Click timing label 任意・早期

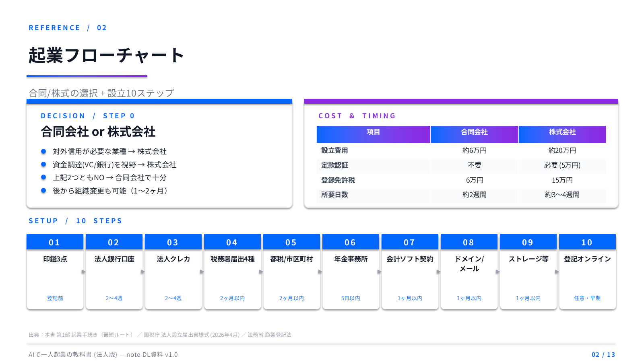click(x=587, y=298)
